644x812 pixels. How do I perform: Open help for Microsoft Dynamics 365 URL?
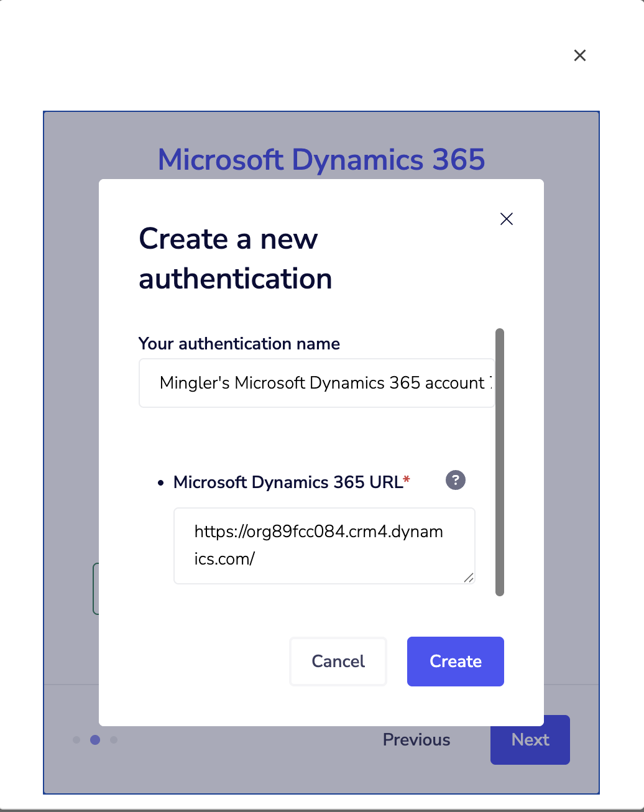(456, 480)
